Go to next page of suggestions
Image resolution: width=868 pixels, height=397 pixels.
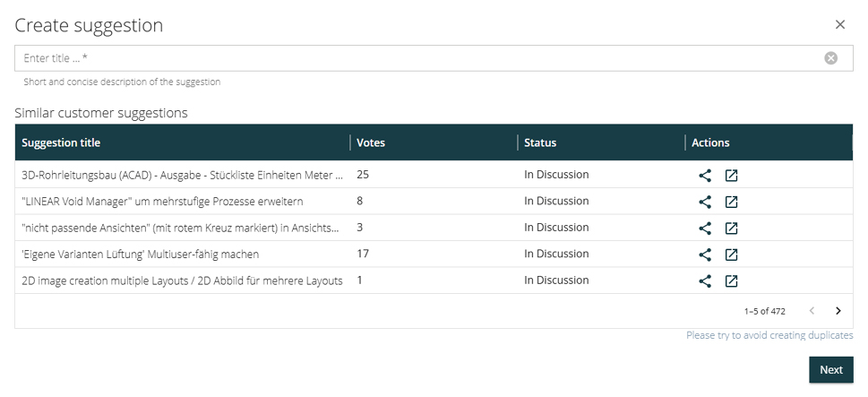838,311
